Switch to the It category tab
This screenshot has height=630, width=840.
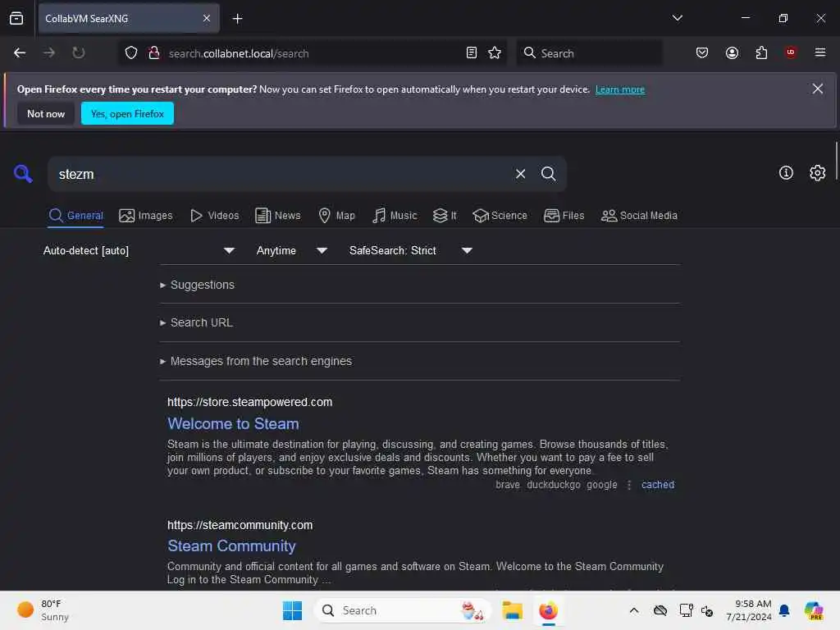pyautogui.click(x=445, y=216)
